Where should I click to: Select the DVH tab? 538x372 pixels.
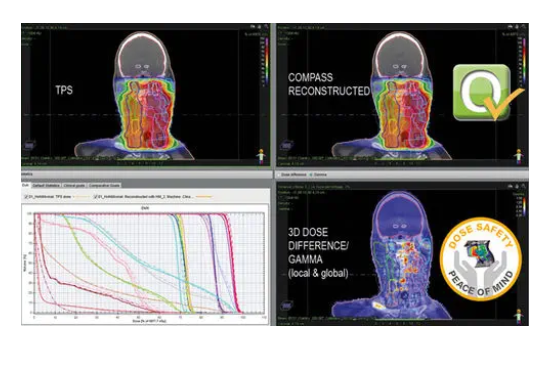pos(26,185)
